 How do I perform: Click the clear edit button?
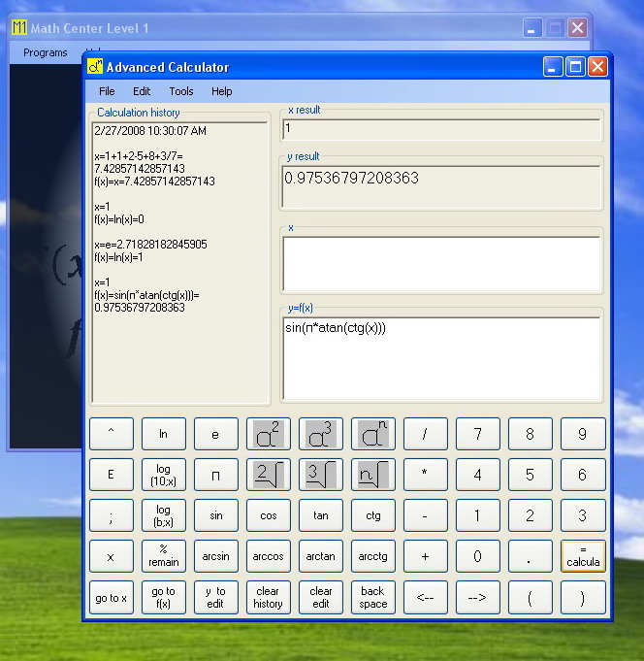[x=320, y=597]
